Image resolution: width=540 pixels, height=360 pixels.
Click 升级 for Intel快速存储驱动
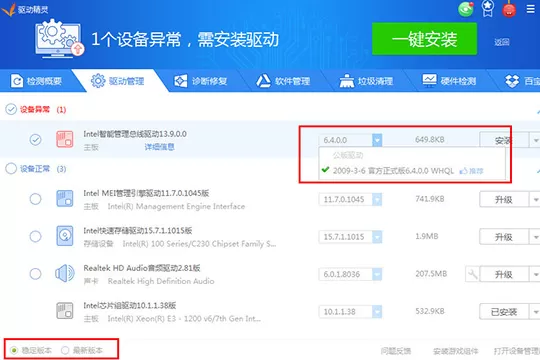(x=504, y=237)
